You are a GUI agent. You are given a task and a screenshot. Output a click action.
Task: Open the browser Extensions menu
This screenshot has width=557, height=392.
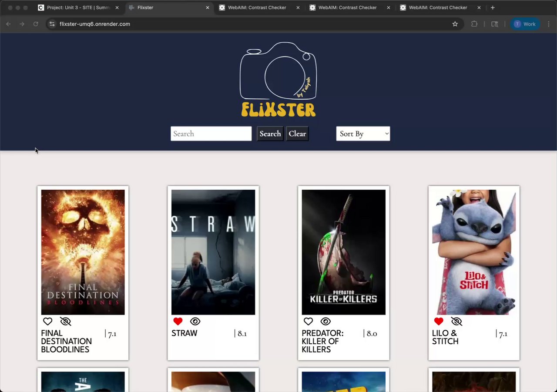[x=474, y=24]
